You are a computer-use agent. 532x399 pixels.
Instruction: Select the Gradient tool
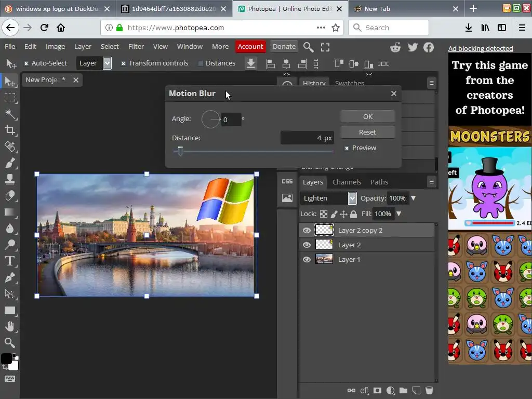[x=10, y=212]
